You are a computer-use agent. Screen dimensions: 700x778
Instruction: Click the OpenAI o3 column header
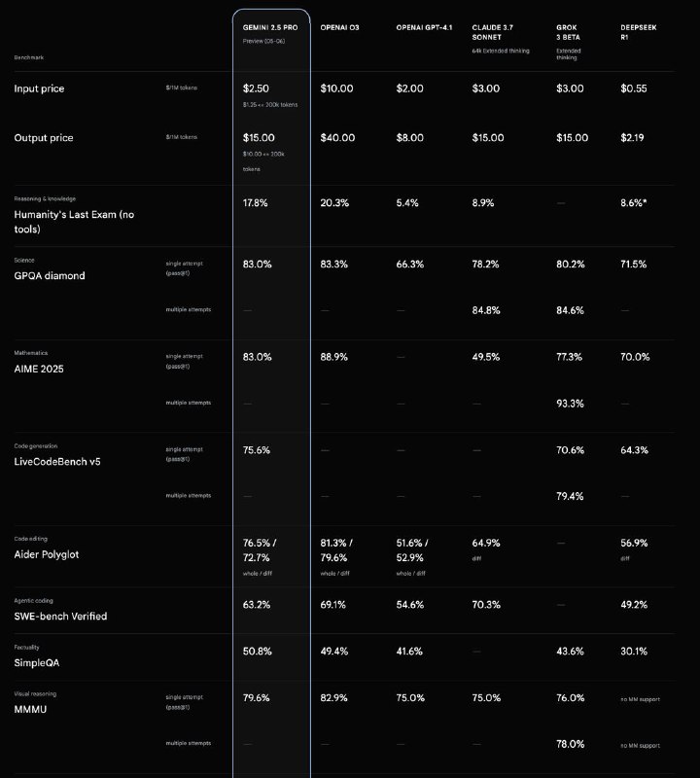click(x=339, y=28)
